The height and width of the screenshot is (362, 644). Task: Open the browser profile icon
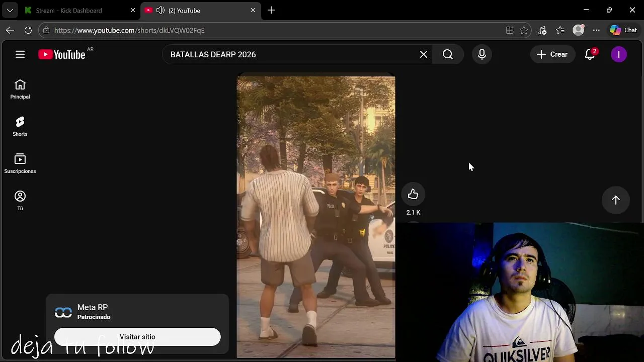pyautogui.click(x=579, y=30)
